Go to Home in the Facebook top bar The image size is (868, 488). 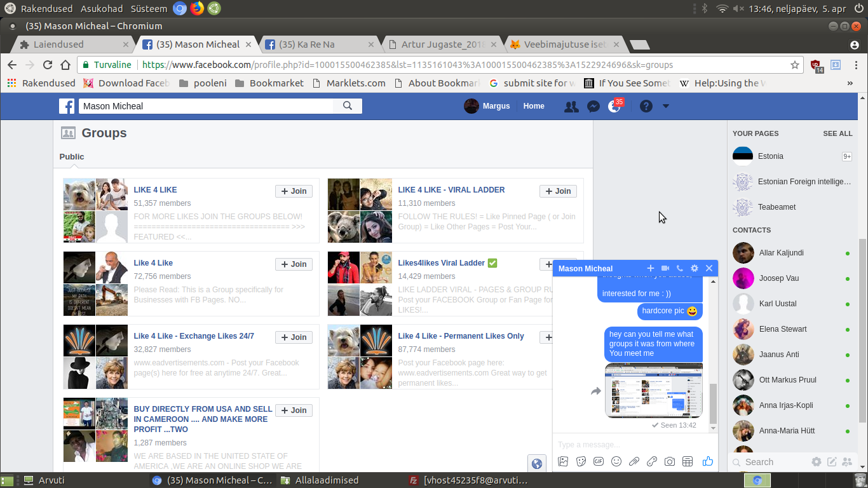534,106
